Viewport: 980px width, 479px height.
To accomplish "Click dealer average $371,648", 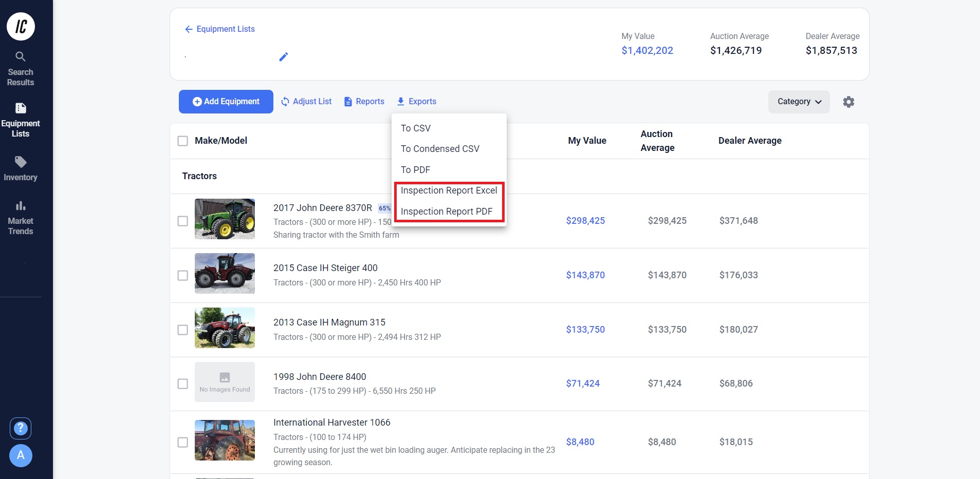I will point(738,221).
